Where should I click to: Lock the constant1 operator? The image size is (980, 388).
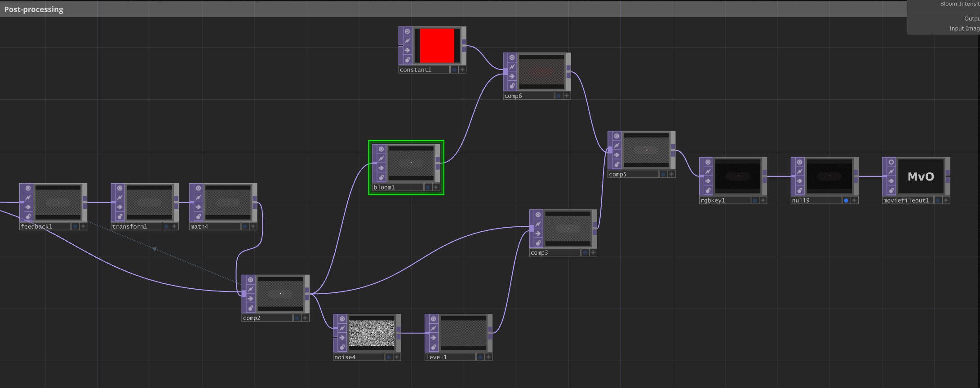pyautogui.click(x=407, y=60)
